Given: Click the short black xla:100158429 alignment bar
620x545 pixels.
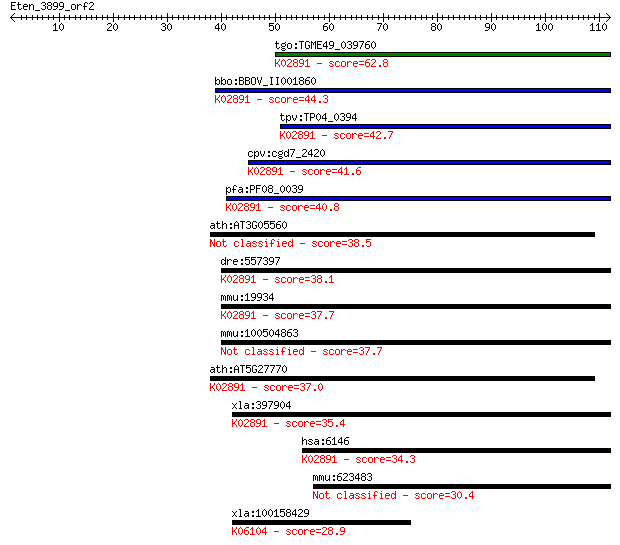Looking at the screenshot, I should [x=321, y=522].
